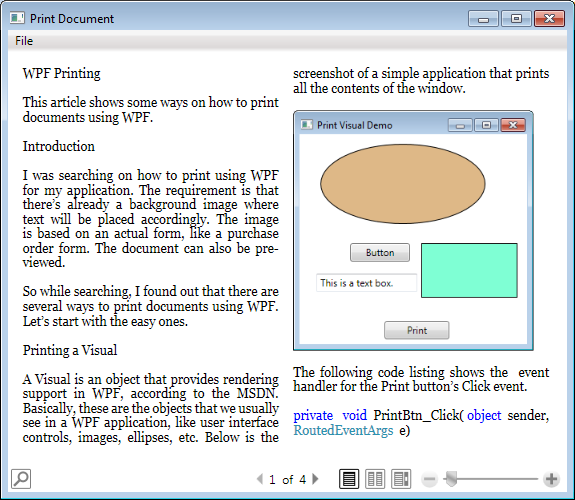Switch to scroll view mode
Screen dimensions: 575x500
click(x=401, y=479)
